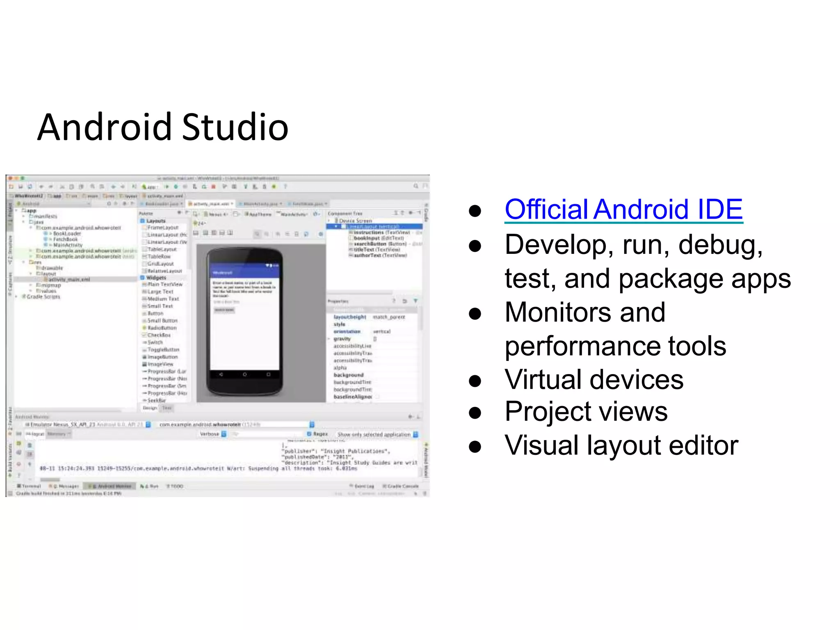
Task: Click the red Stop toolbar icon
Action: point(213,187)
